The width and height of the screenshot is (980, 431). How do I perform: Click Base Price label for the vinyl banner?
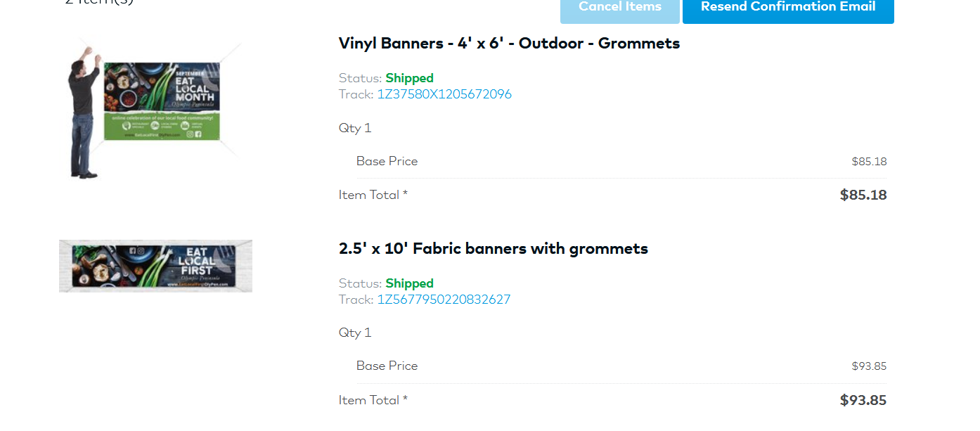pyautogui.click(x=387, y=161)
